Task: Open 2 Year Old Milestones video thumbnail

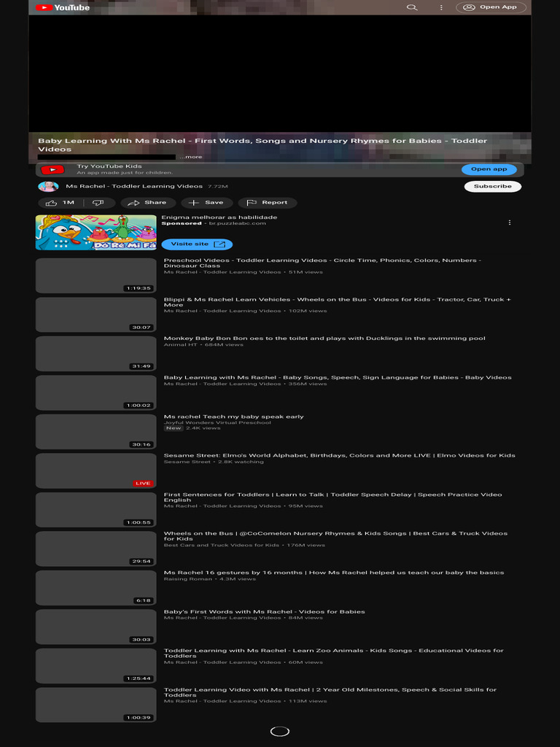Action: tap(96, 705)
